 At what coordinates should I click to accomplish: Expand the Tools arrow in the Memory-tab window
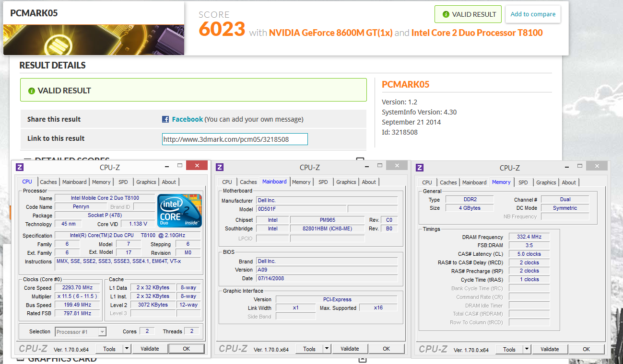(527, 349)
